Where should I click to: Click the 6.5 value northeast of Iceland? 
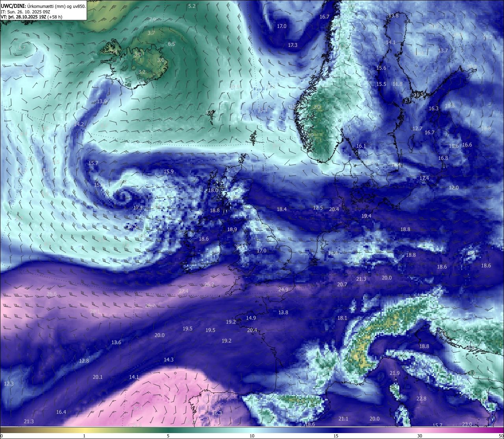click(x=171, y=44)
